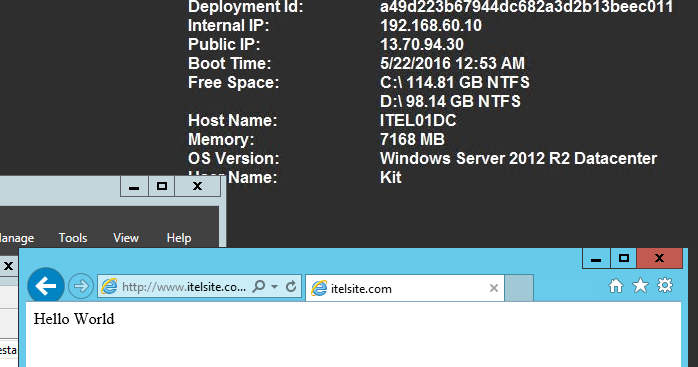
Task: Close the Server Manager window
Action: click(x=198, y=186)
